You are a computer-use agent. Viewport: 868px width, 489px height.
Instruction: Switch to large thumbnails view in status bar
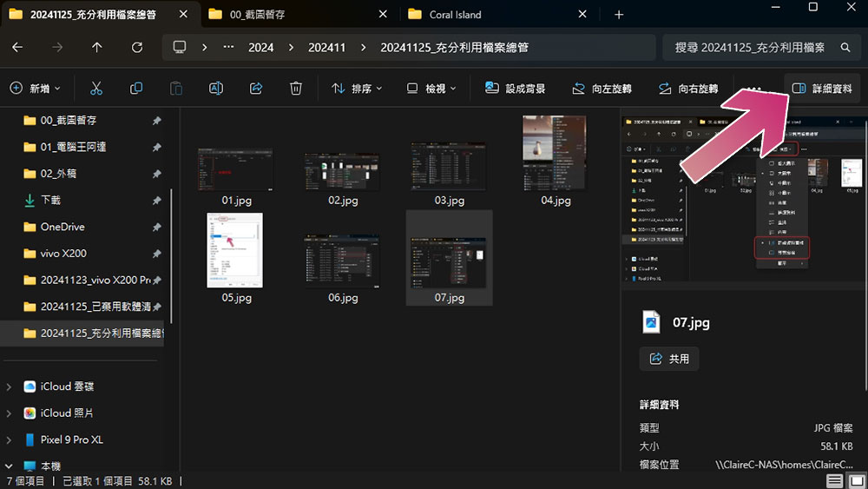coord(857,480)
